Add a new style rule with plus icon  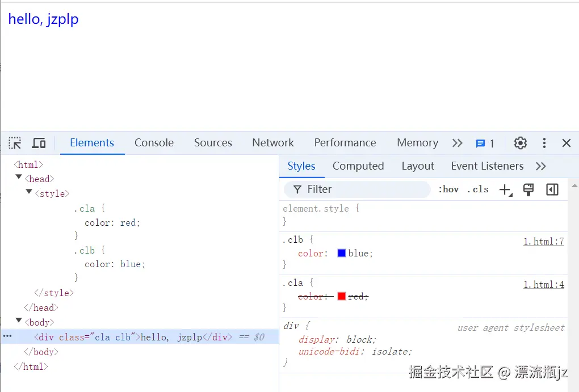[x=505, y=189]
